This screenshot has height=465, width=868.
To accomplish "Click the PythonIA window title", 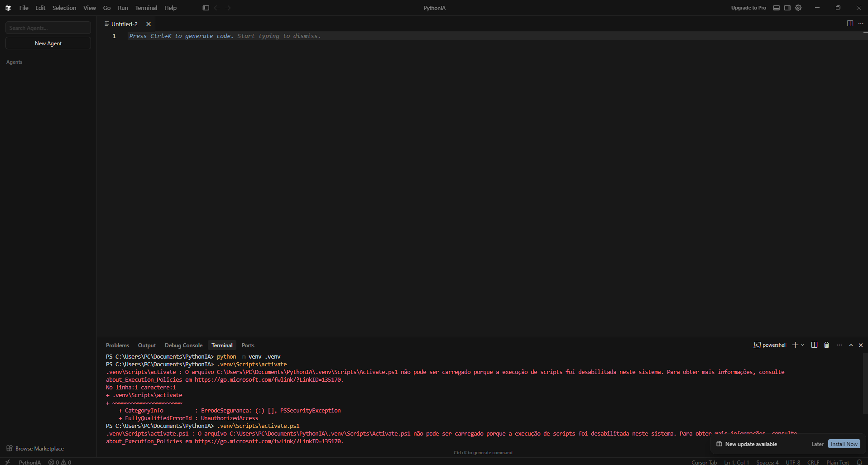I will click(x=434, y=8).
